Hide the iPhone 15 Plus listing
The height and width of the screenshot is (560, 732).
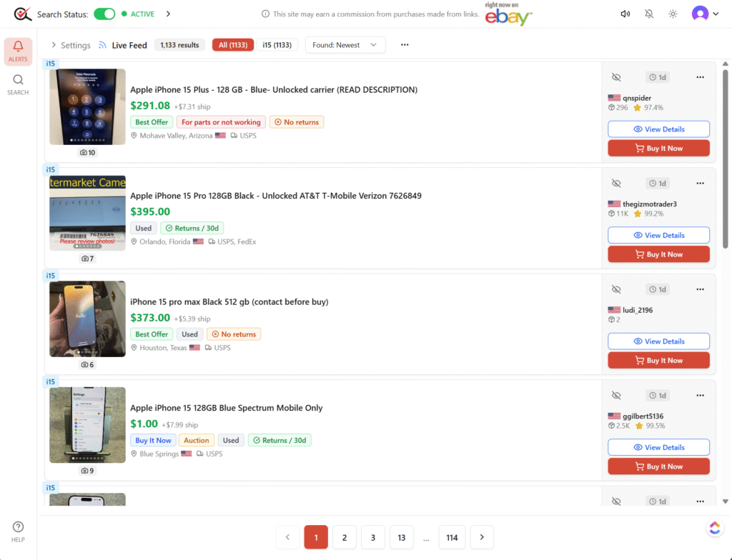tap(616, 77)
